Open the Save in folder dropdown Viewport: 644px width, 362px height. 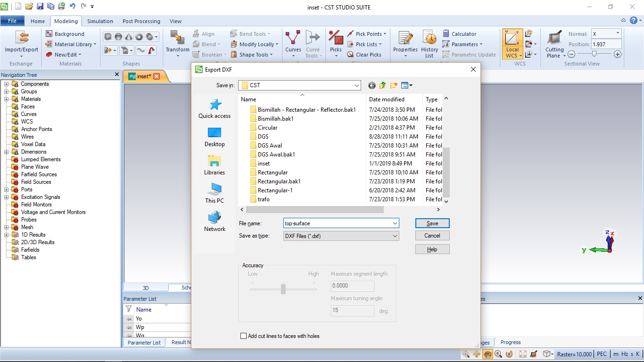[x=357, y=85]
